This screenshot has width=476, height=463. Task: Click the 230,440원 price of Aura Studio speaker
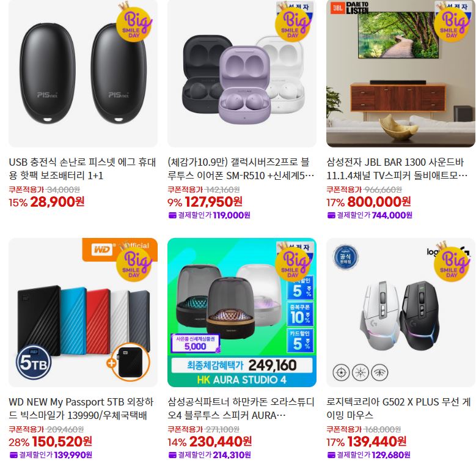coord(221,442)
